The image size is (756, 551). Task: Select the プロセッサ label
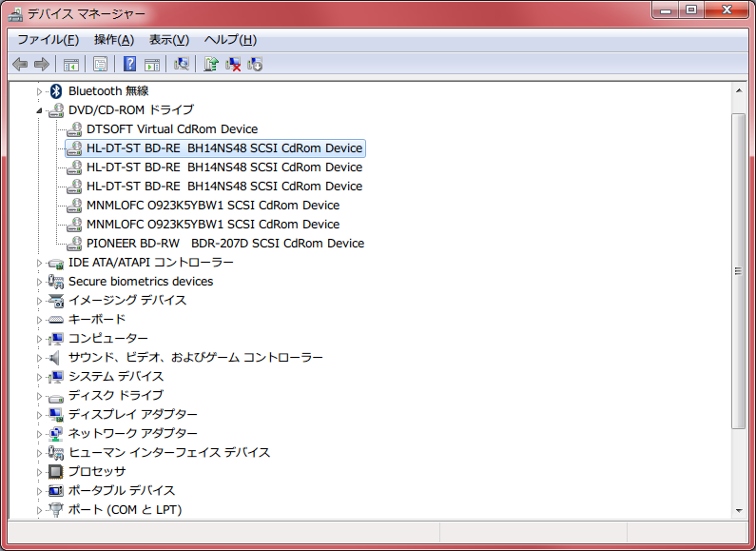pos(97,471)
